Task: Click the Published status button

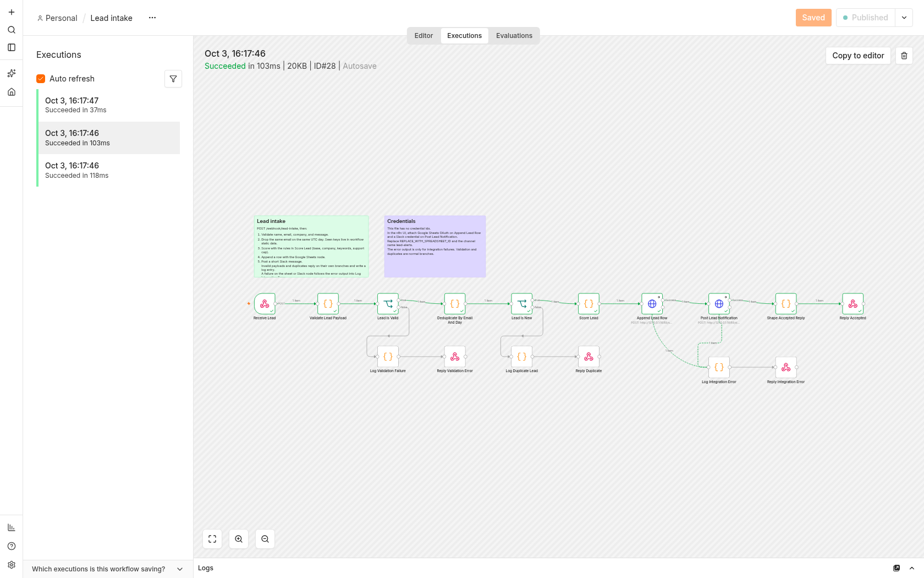Action: click(x=866, y=18)
